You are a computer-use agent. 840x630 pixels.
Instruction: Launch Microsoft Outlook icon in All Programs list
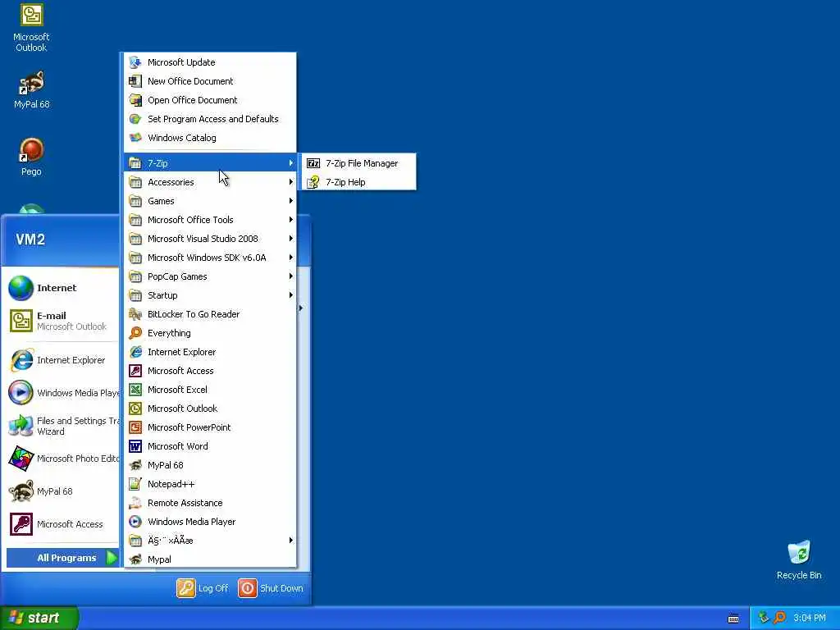tap(135, 409)
